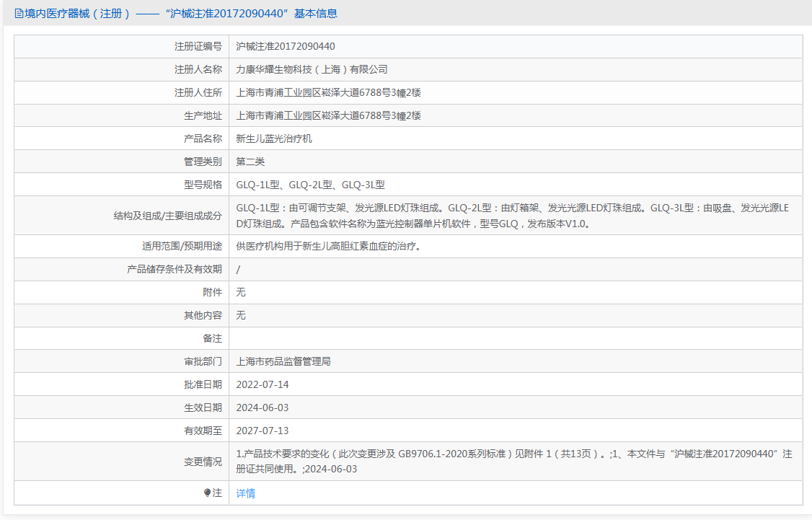
Task: Click the 产品储存条件及有效期 row label
Action: (x=175, y=269)
